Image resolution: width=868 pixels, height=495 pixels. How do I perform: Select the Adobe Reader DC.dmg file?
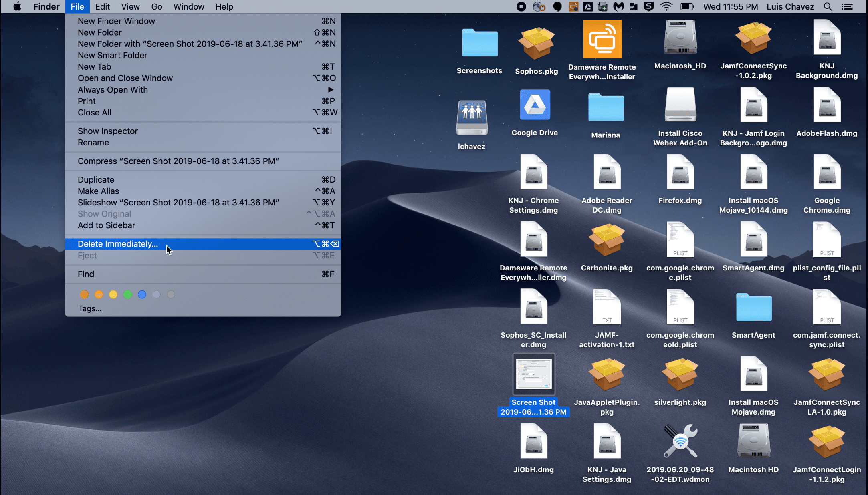click(x=607, y=172)
